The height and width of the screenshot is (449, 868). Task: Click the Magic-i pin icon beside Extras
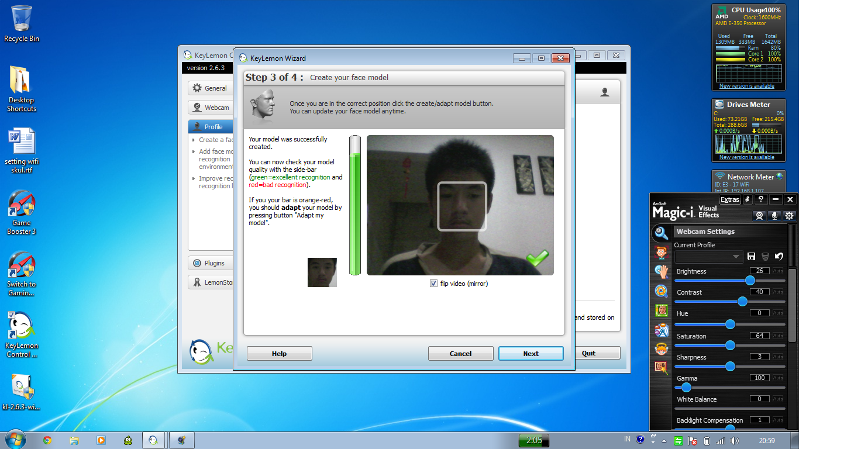pos(748,200)
